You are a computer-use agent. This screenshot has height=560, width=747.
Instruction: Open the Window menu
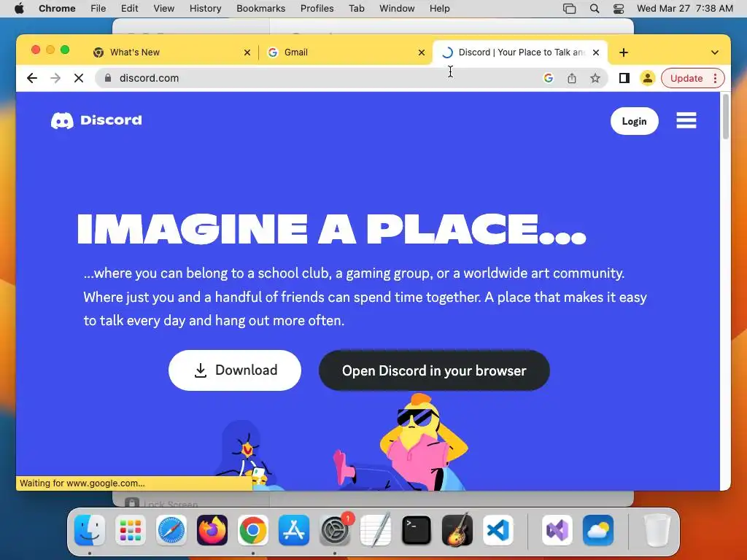point(397,9)
